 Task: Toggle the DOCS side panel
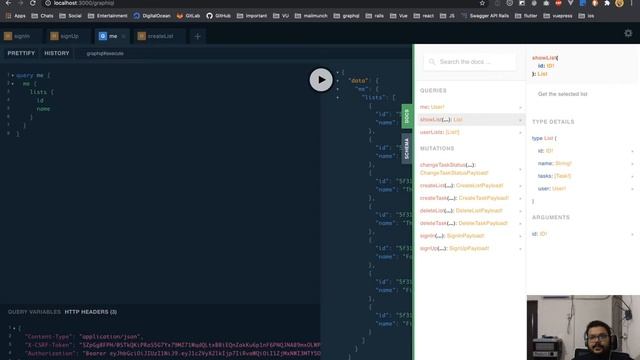coord(407,116)
